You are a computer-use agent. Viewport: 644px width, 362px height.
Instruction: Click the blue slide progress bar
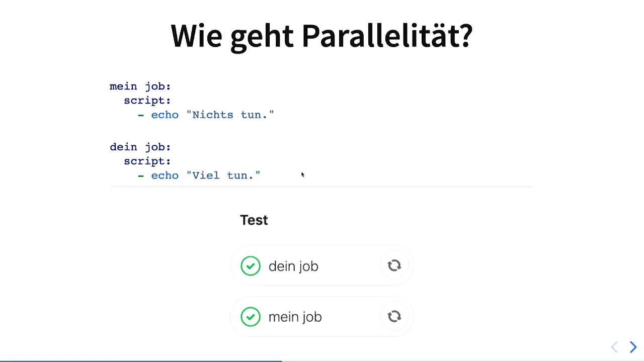coord(141,361)
